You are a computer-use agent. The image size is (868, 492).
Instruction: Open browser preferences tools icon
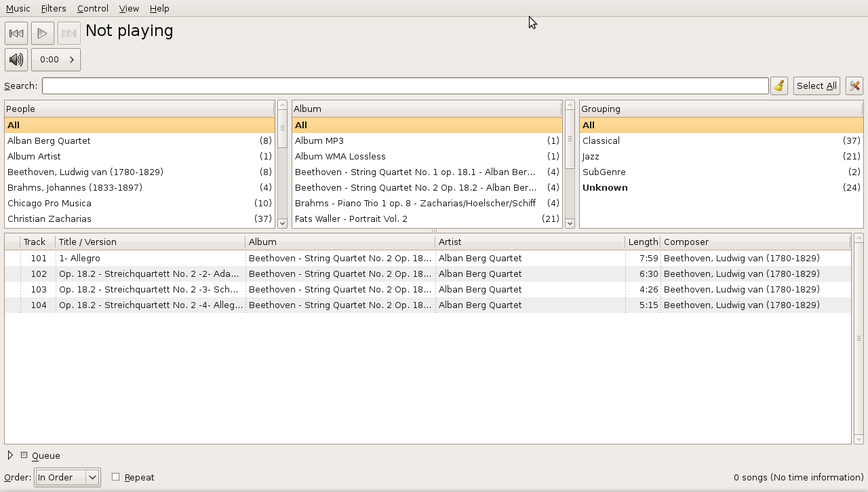854,86
